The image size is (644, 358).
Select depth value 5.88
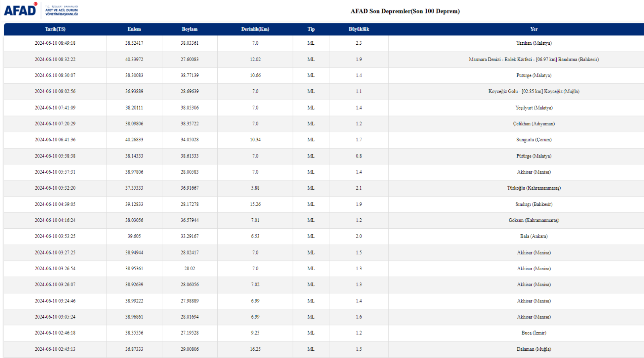pos(255,188)
